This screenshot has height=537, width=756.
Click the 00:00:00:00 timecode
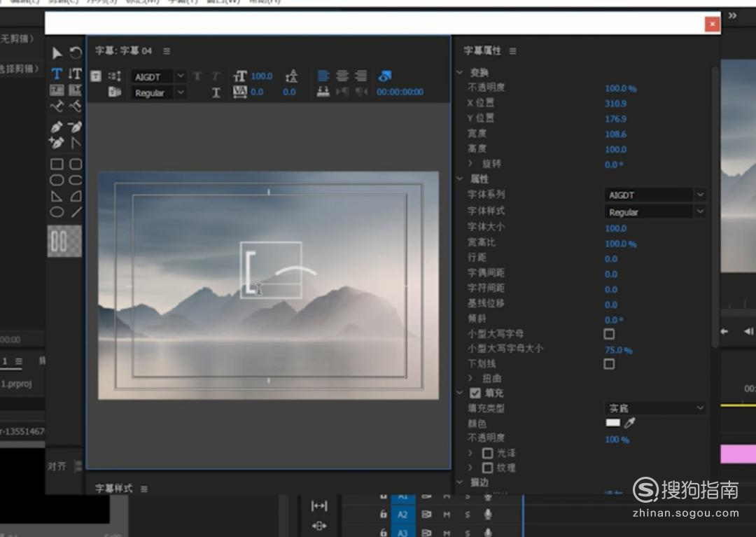point(400,92)
